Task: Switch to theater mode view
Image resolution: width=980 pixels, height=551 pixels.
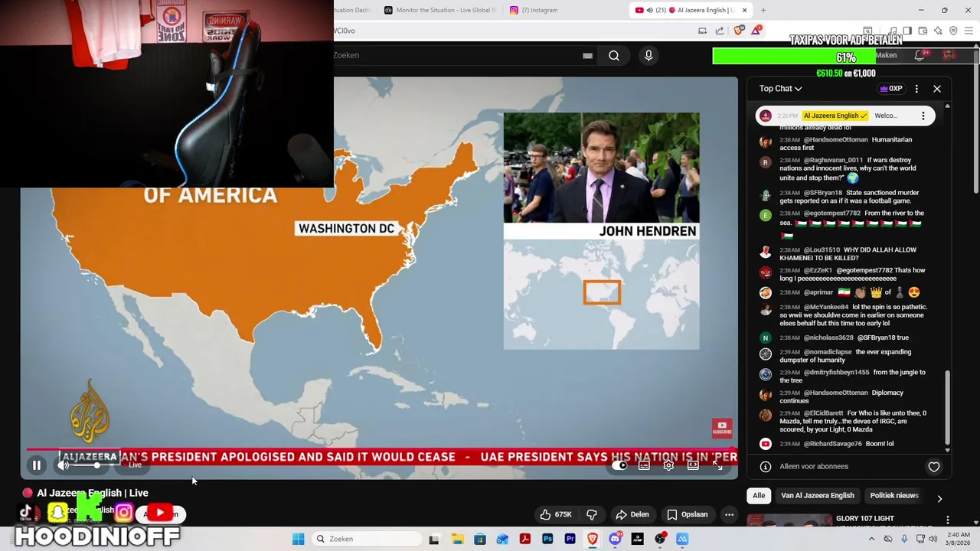Action: point(693,465)
